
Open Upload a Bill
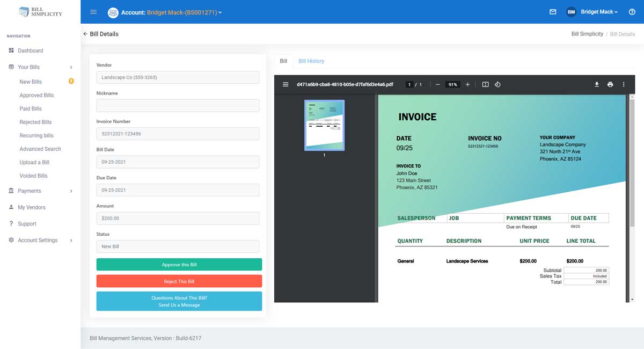click(34, 162)
